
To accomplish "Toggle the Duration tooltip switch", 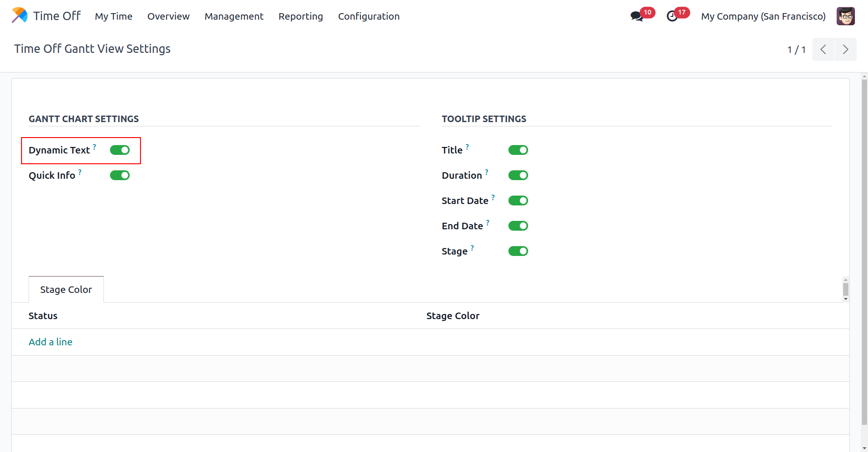I will 518,175.
